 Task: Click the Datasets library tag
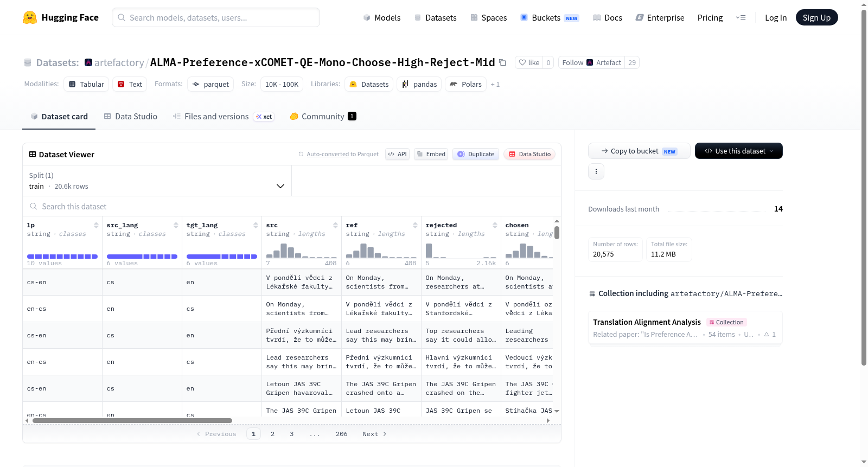[x=369, y=84]
